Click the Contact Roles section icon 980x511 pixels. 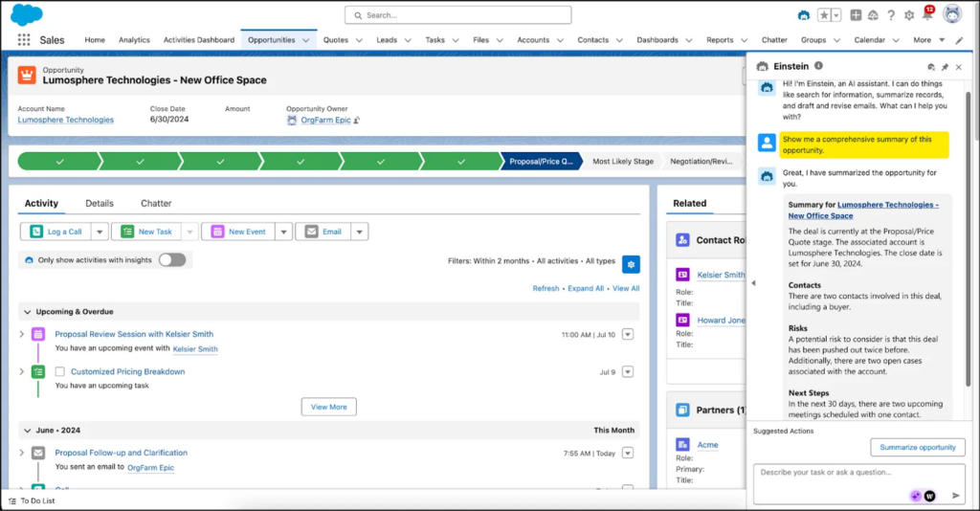pos(682,240)
